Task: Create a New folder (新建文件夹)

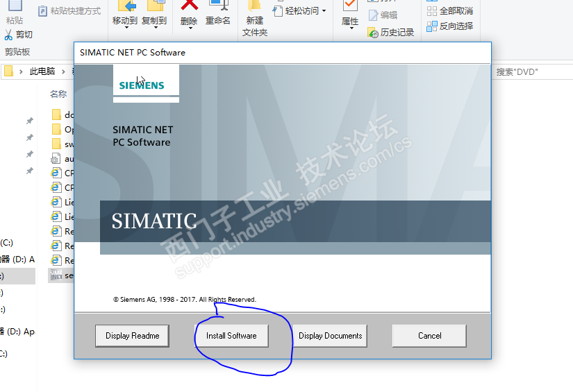Action: tap(255, 18)
